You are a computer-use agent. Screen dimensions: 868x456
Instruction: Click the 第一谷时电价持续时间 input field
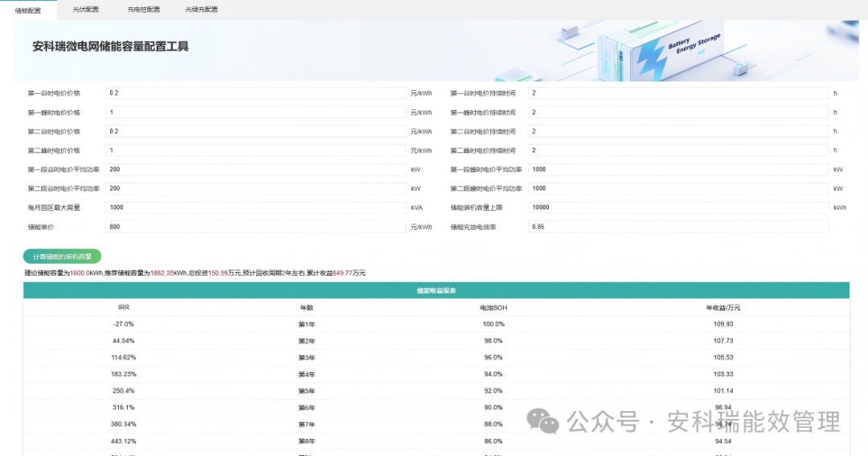tap(678, 93)
